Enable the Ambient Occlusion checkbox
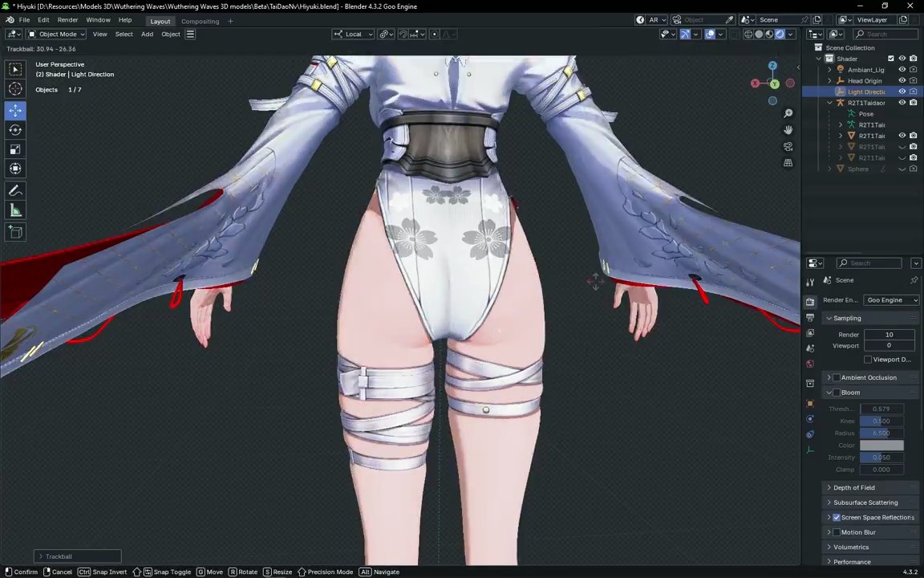 click(837, 377)
